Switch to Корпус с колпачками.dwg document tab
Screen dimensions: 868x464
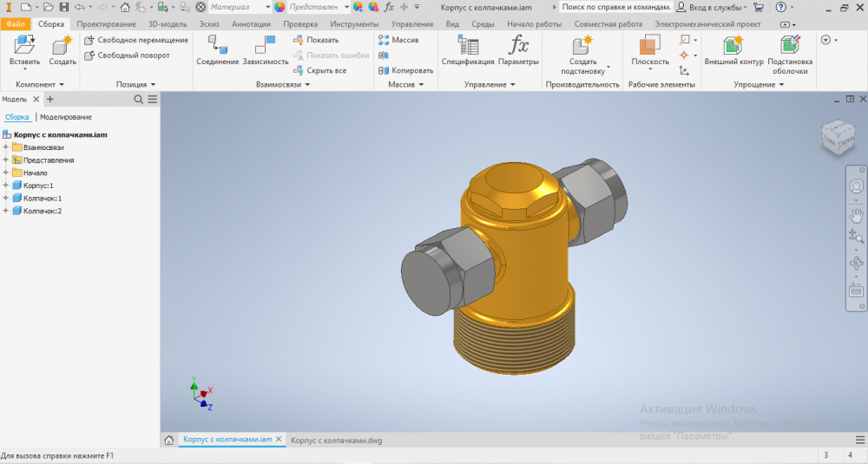coord(336,441)
